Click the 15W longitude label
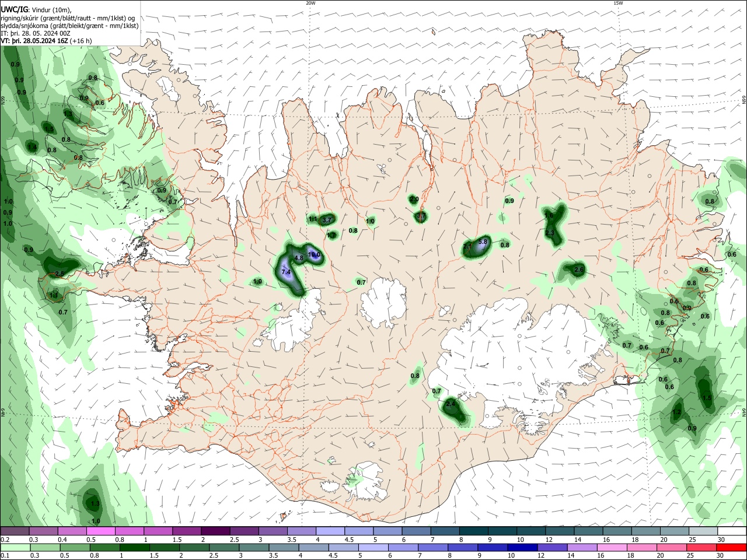 pos(618,3)
